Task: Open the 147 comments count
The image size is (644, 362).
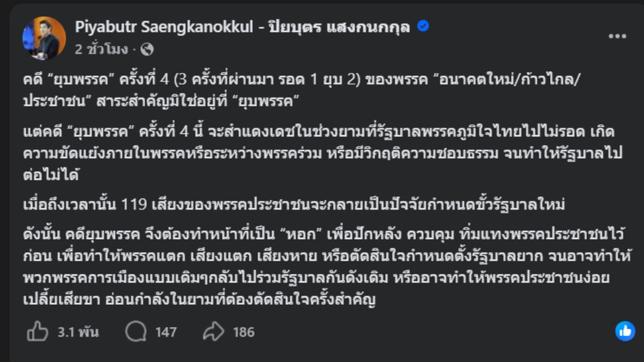Action: (166, 332)
